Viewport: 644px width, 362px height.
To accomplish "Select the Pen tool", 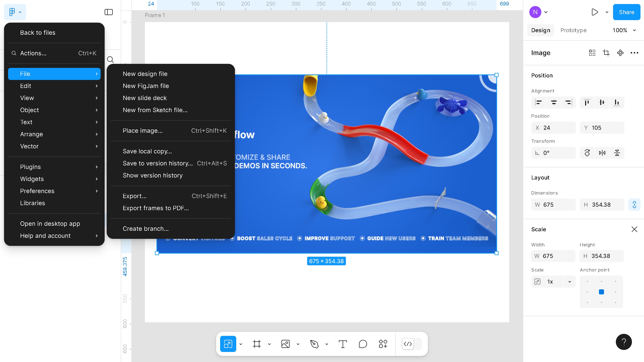I will point(314,344).
